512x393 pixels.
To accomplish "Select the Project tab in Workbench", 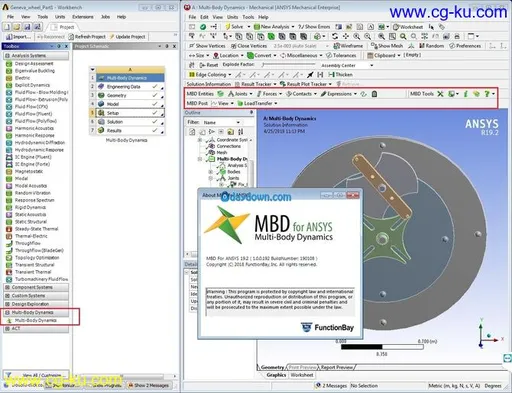I will coord(64,27).
